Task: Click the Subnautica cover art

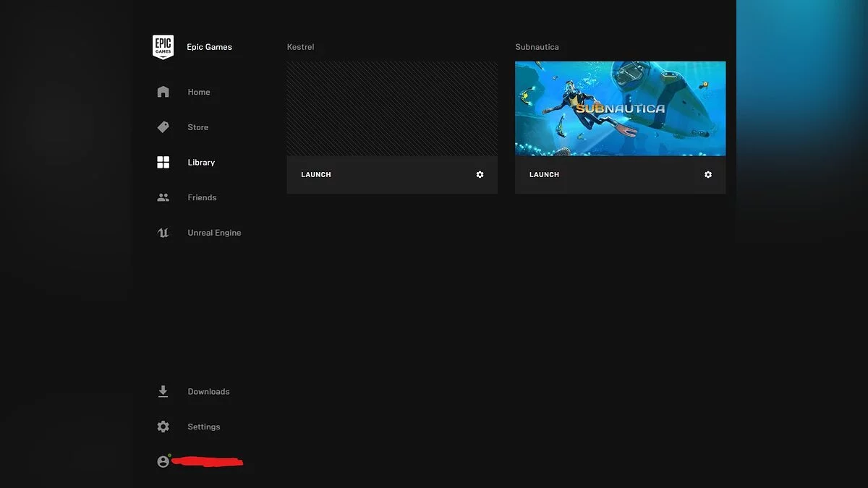Action: tap(620, 108)
